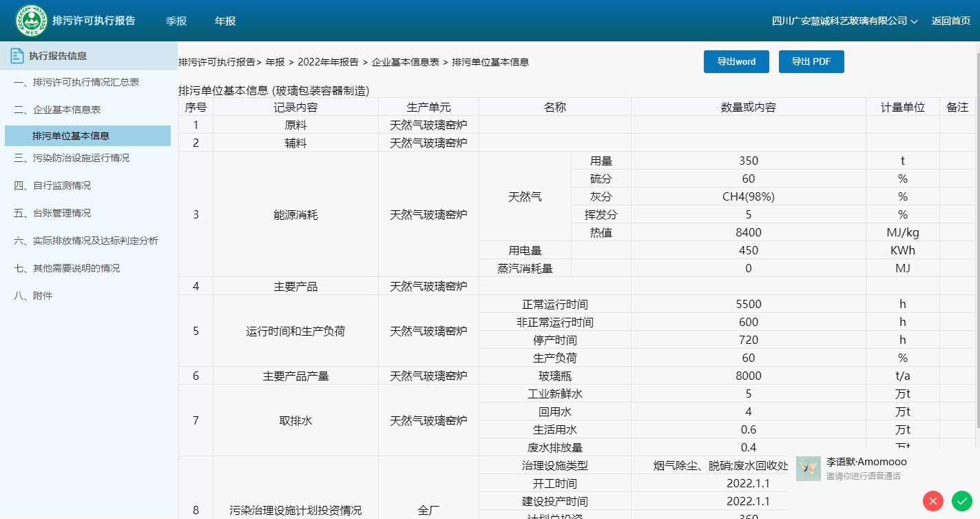
Task: Open 四、自行监测情况 section
Action: tap(52, 186)
